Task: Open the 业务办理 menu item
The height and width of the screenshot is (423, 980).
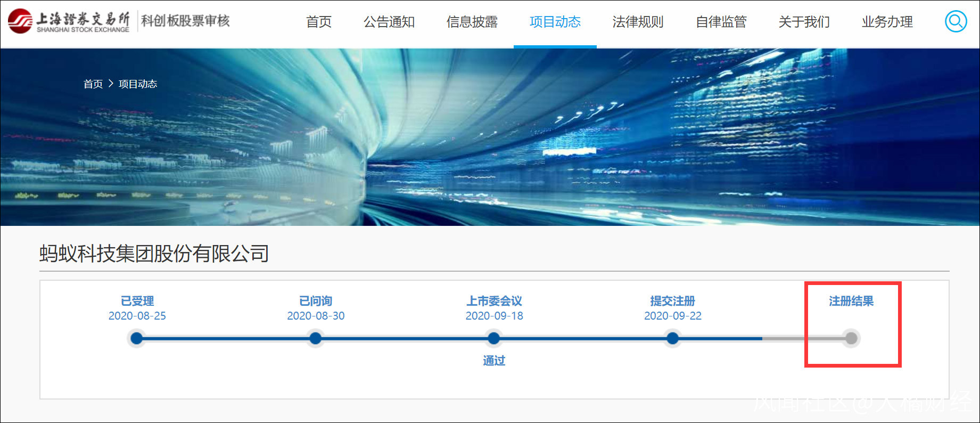Action: coord(887,22)
